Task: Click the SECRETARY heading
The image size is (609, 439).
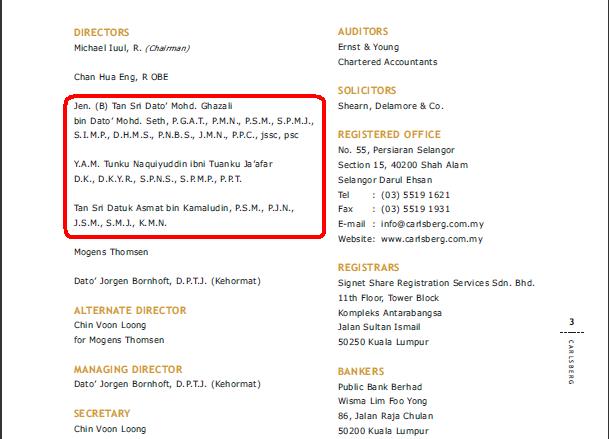Action: (x=102, y=413)
